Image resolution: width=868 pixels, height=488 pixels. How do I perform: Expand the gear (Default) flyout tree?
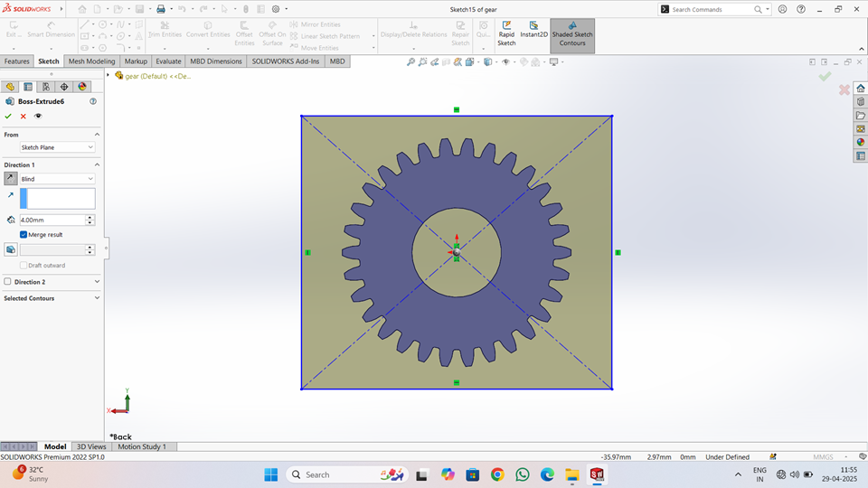[108, 75]
